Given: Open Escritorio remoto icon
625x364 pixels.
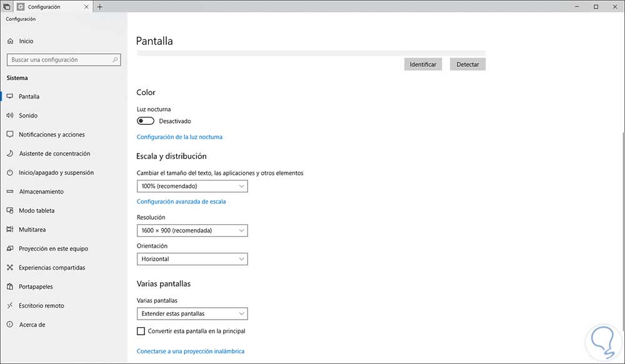Looking at the screenshot, I should point(10,306).
